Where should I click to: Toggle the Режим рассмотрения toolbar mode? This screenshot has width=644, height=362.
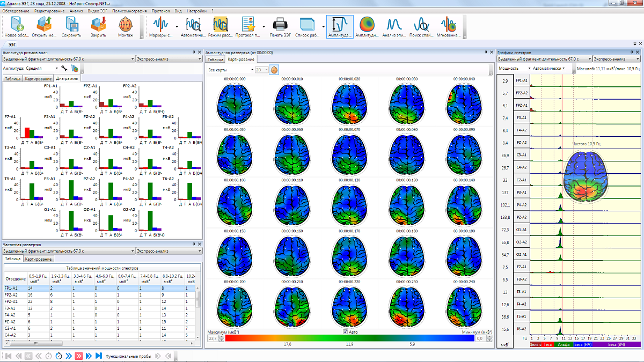(x=221, y=27)
